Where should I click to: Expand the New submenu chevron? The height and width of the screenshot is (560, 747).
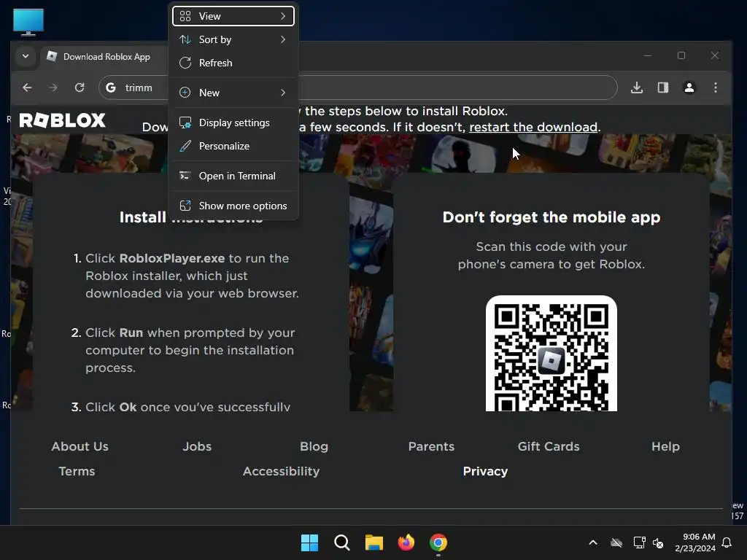(283, 93)
